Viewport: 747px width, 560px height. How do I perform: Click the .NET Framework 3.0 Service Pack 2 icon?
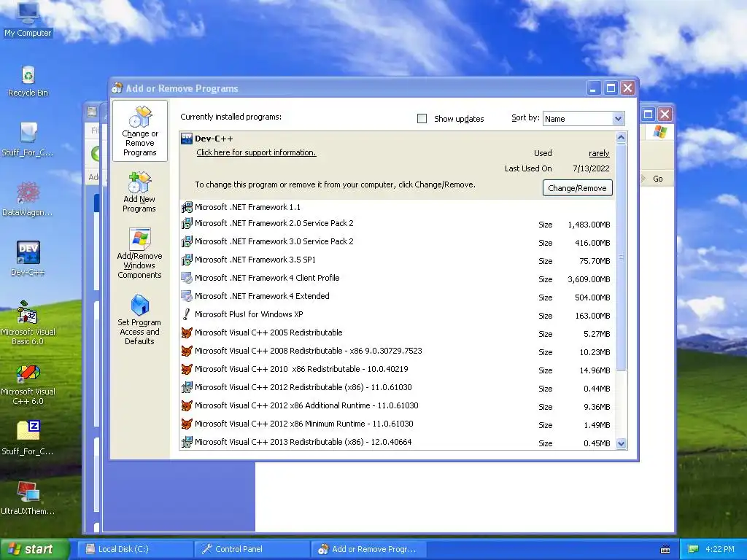187,241
